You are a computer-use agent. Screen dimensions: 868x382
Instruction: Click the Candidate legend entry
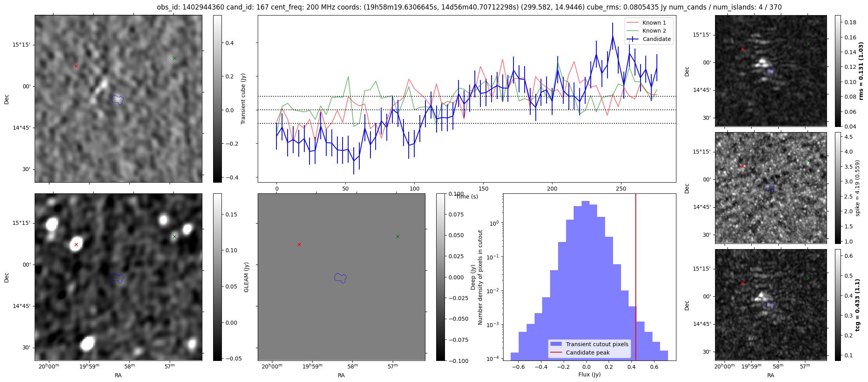tap(649, 39)
